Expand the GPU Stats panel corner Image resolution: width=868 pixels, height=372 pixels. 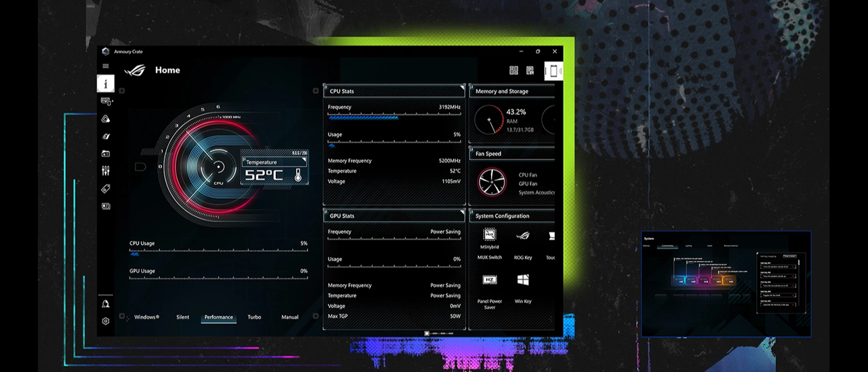(462, 212)
